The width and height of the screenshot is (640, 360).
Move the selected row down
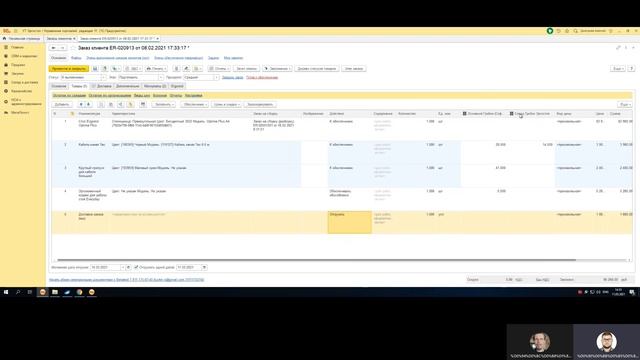pos(88,105)
